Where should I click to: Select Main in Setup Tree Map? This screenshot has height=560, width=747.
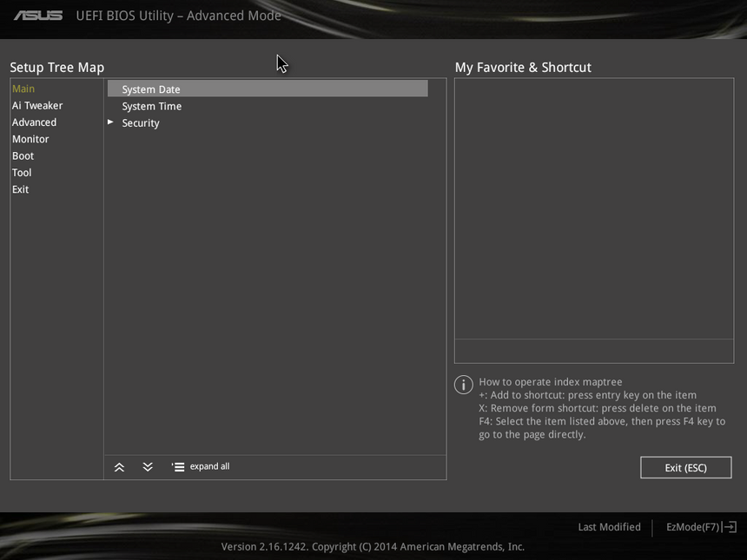23,89
